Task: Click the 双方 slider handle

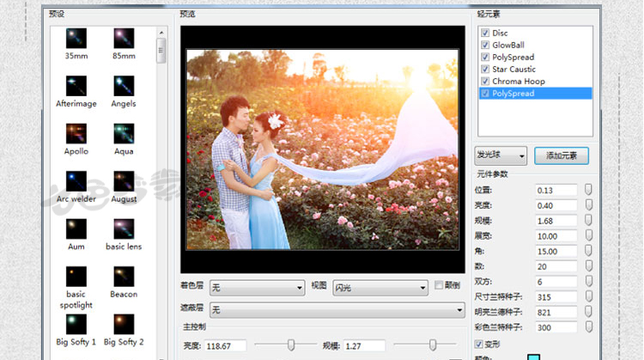Action: coord(588,281)
